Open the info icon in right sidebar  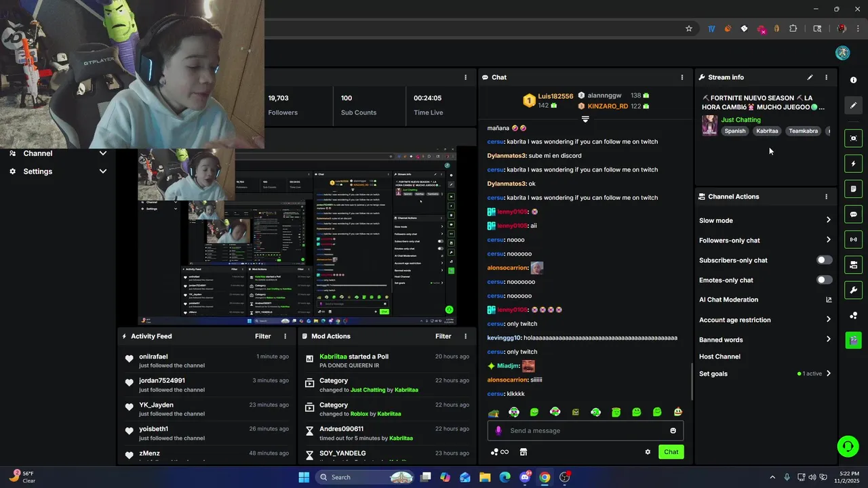[x=853, y=80]
